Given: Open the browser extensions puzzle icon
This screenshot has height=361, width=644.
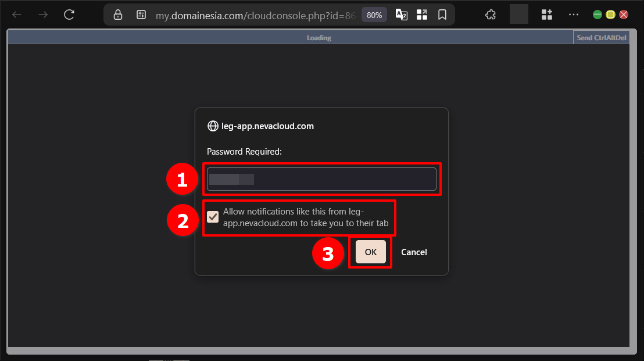Looking at the screenshot, I should 490,15.
